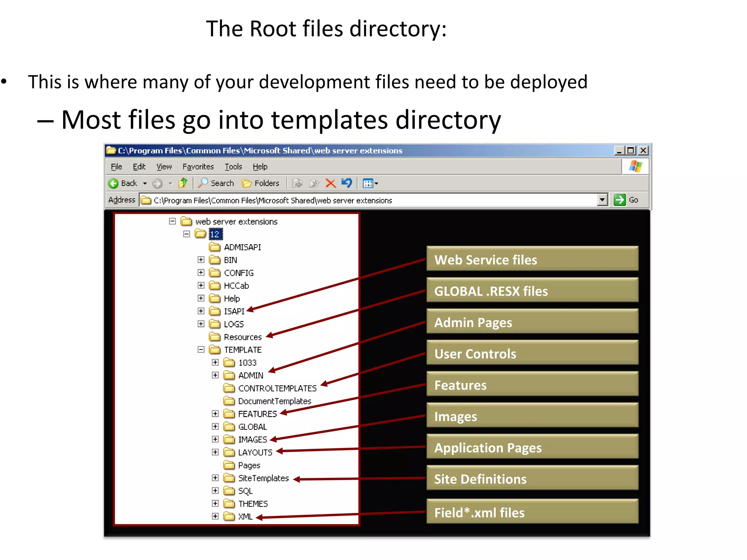Click the Images label box
This screenshot has height=560, width=747.
(x=532, y=415)
